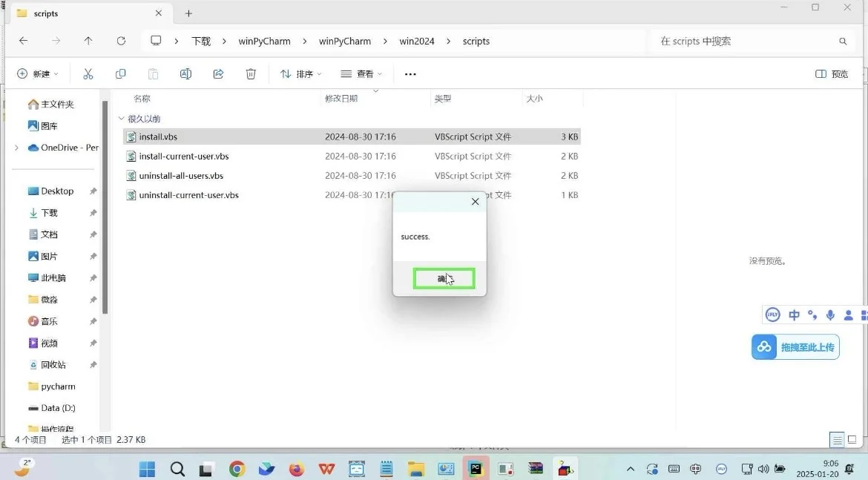Click the iFLY logo in the input toolbar
Screen dimensions: 868x480
pyautogui.click(x=772, y=315)
